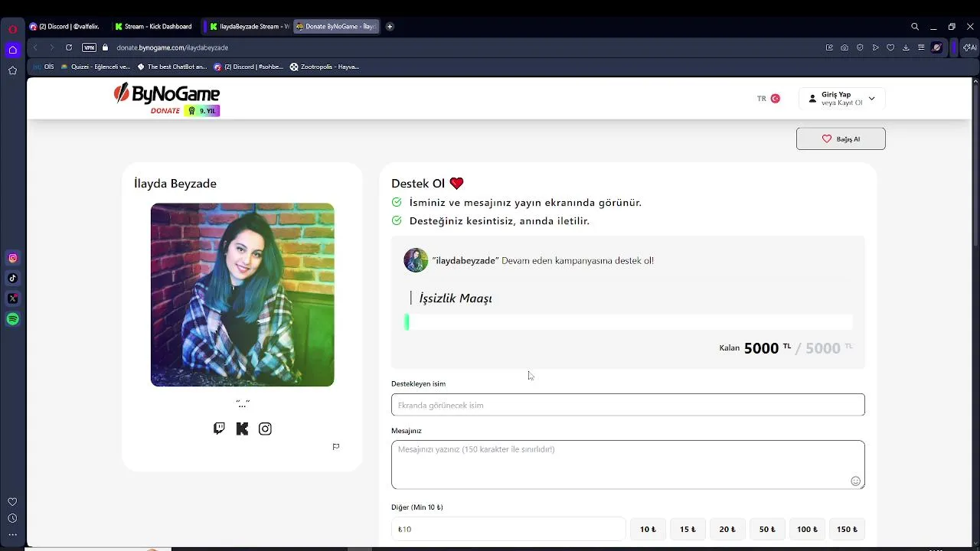
Task: Switch to Stream - Kick Dashboard tab
Action: [x=155, y=27]
